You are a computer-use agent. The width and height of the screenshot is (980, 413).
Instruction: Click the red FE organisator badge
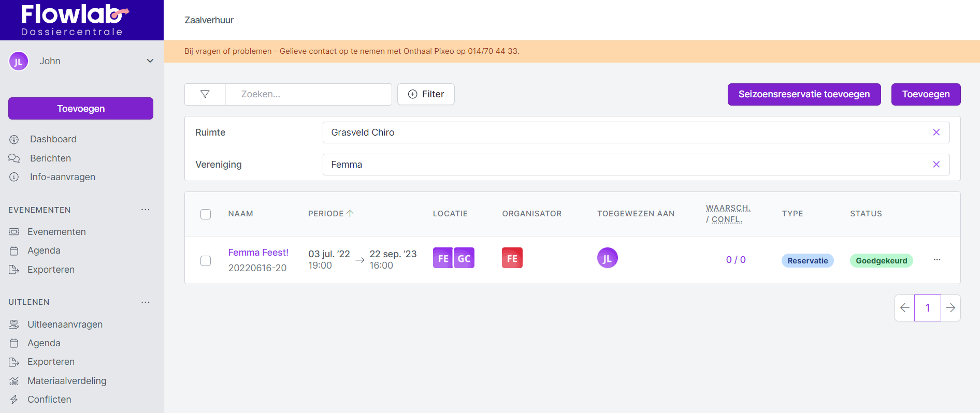click(512, 258)
